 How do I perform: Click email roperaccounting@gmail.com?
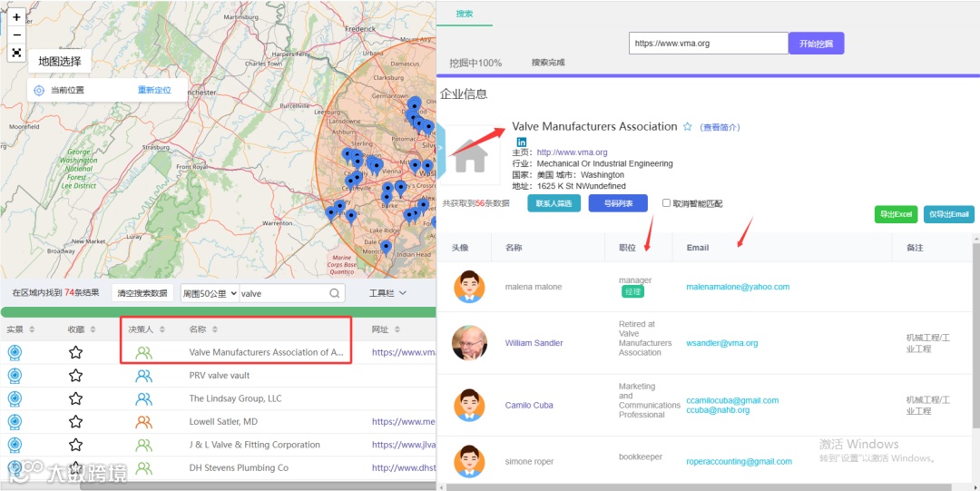739,462
